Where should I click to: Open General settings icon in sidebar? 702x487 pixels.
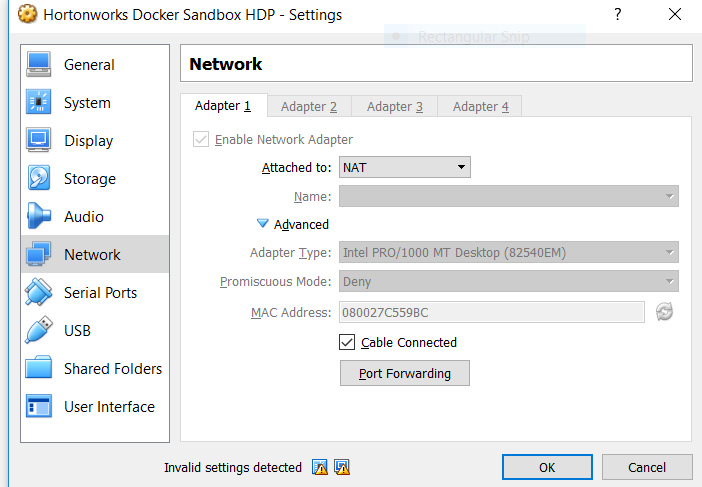point(39,65)
